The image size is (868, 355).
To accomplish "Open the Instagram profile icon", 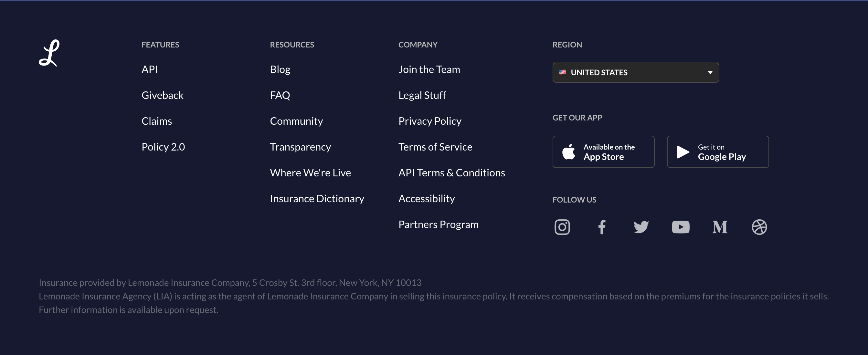I will [x=562, y=227].
